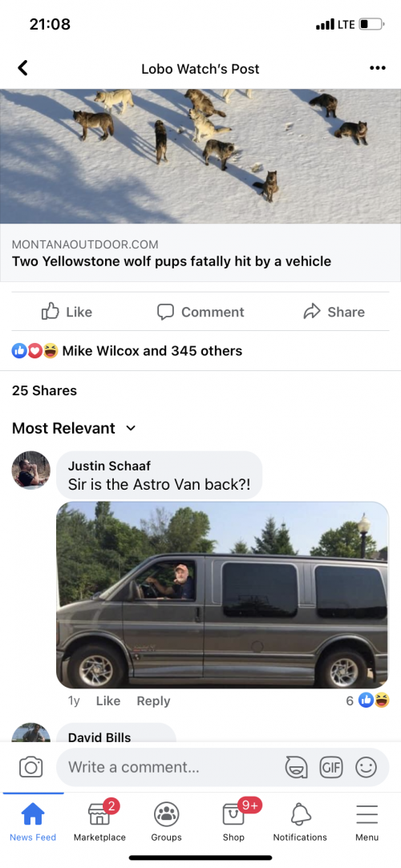The image size is (401, 868).
Task: Switch to News Feed home tab
Action: point(33,822)
